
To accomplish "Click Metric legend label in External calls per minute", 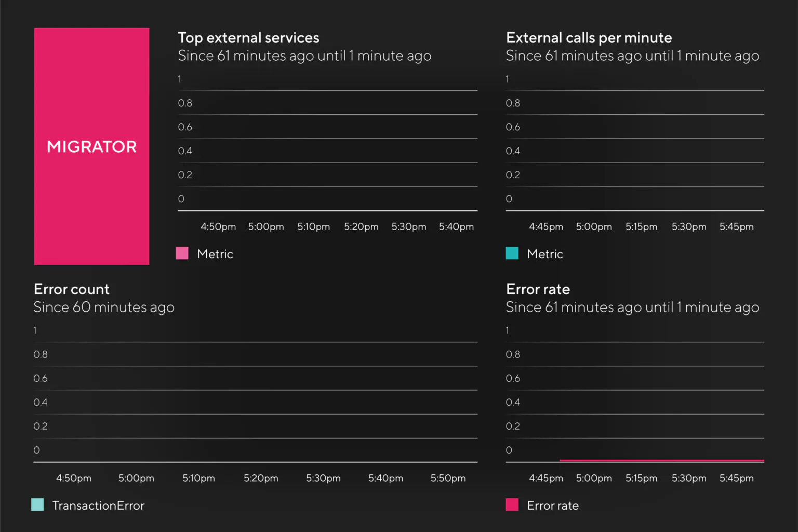I will 544,254.
